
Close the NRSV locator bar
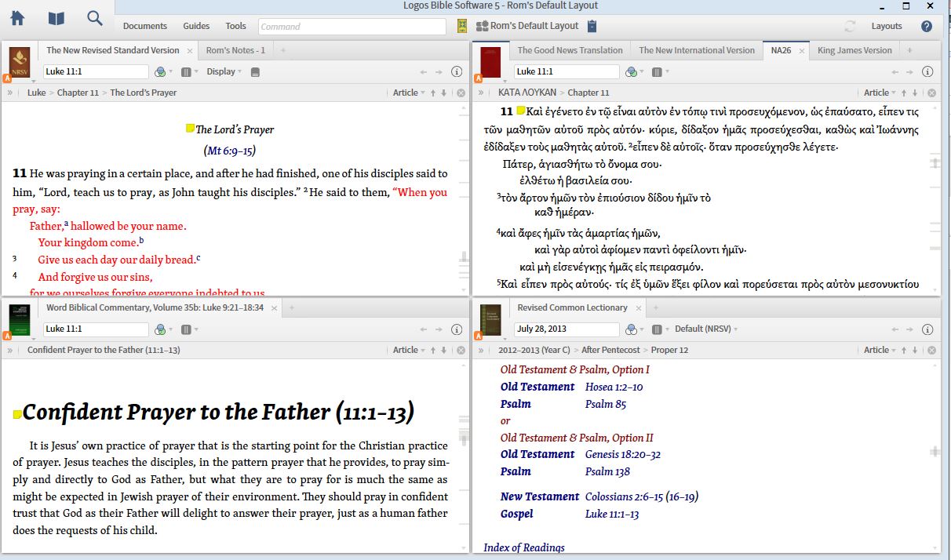[461, 93]
